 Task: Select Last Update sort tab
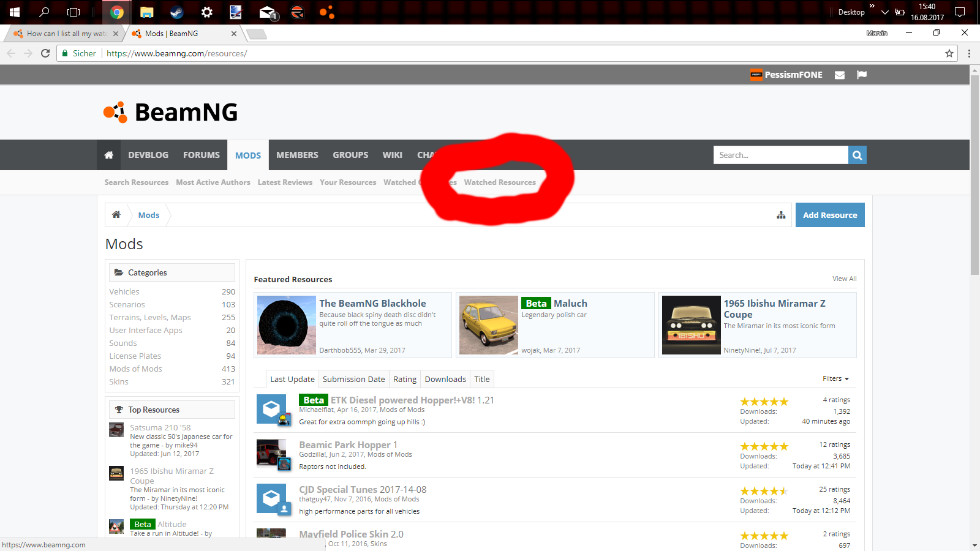(292, 379)
